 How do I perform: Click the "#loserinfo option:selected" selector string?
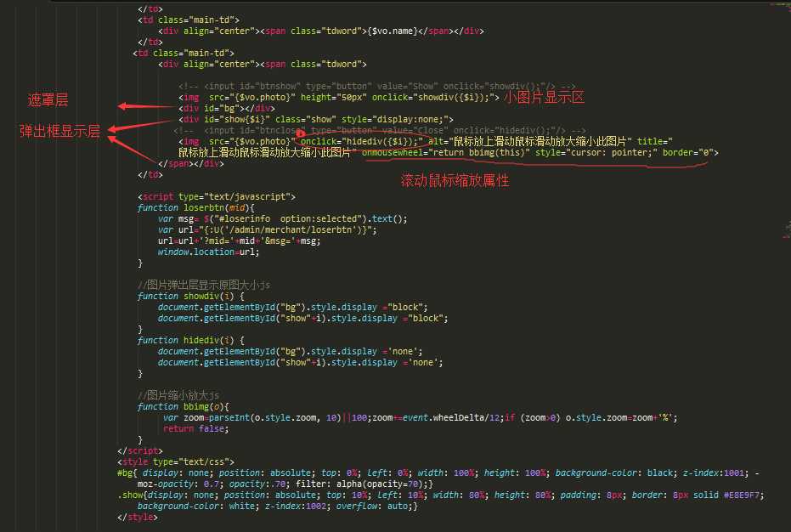[x=287, y=218]
